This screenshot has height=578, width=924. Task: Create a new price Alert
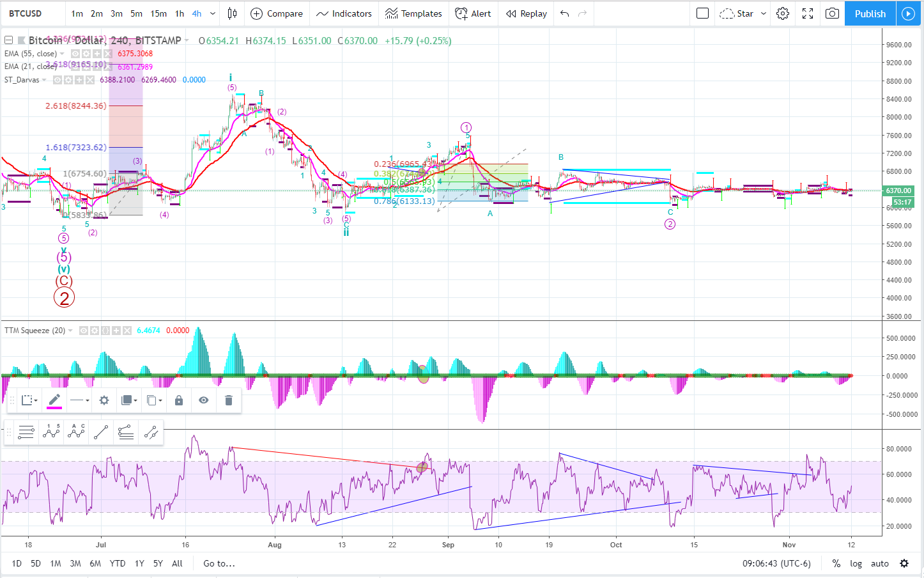pos(473,13)
